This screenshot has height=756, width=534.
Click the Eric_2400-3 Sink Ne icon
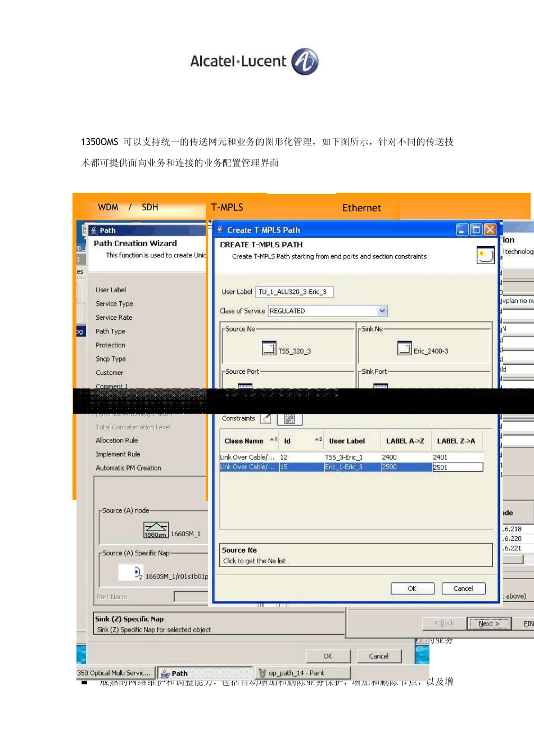pos(404,348)
